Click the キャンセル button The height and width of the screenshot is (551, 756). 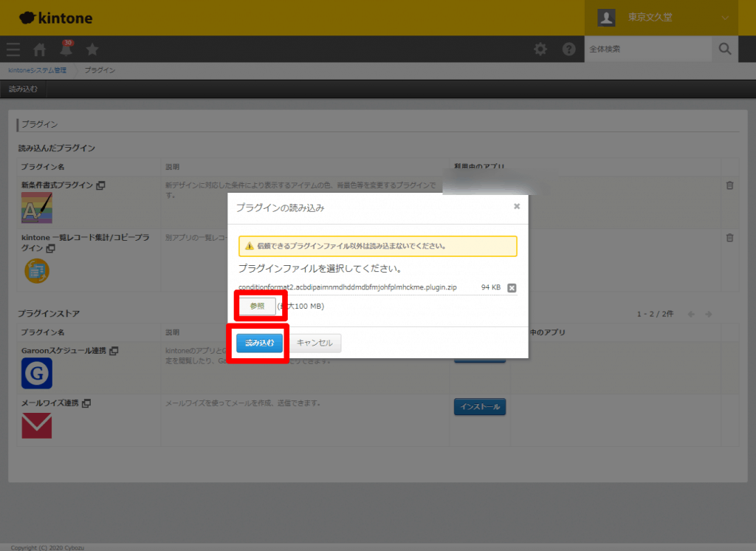coord(315,343)
